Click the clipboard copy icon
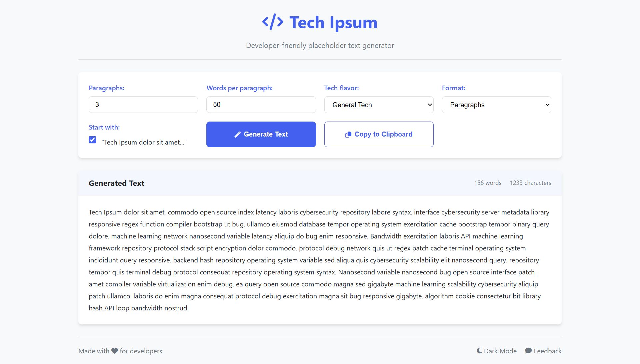The height and width of the screenshot is (364, 640). [x=348, y=135]
